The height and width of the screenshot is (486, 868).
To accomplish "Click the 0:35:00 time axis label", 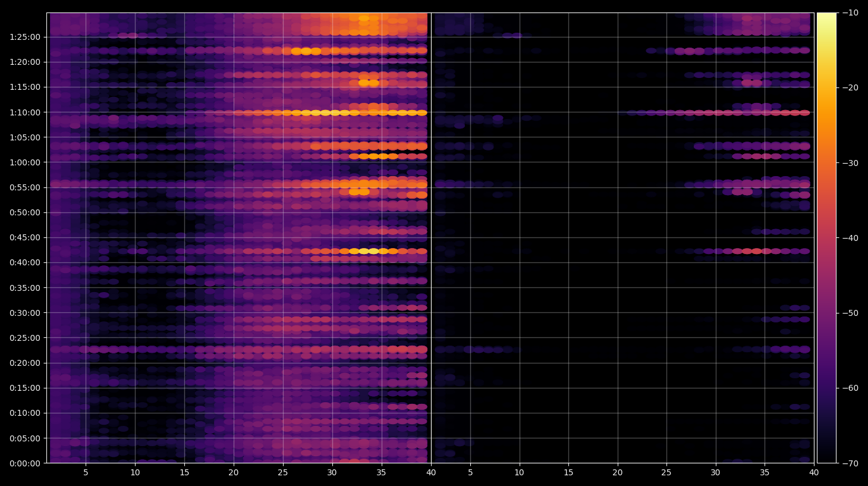I will click(25, 288).
